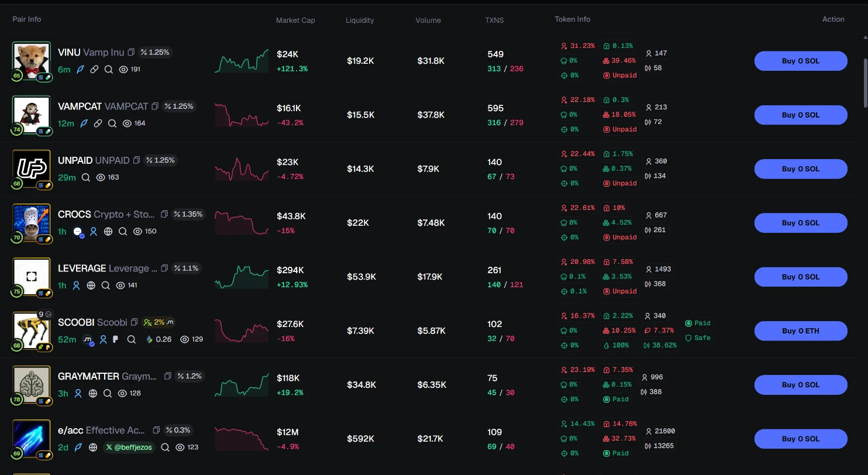Copy the VINU token address icon

coord(132,52)
